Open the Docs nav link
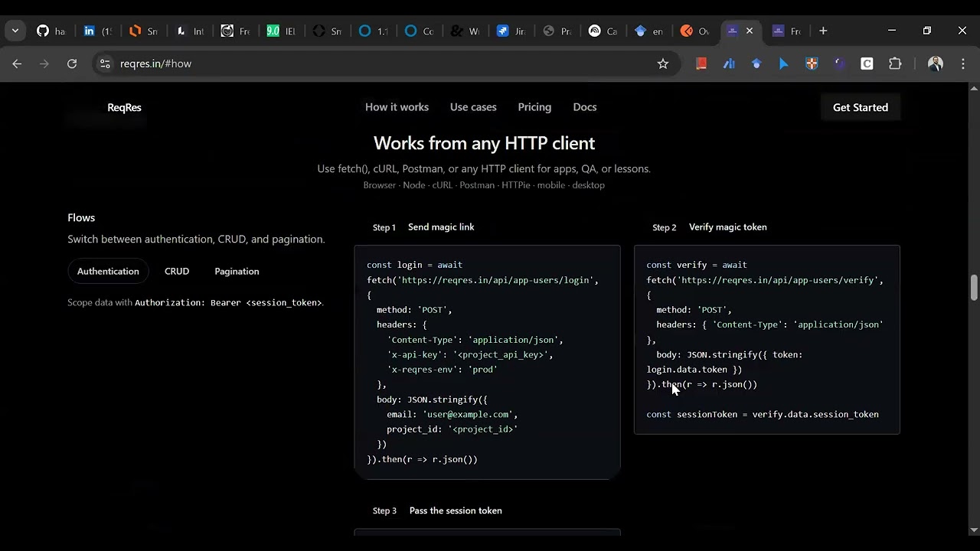The image size is (980, 551). pos(584,107)
